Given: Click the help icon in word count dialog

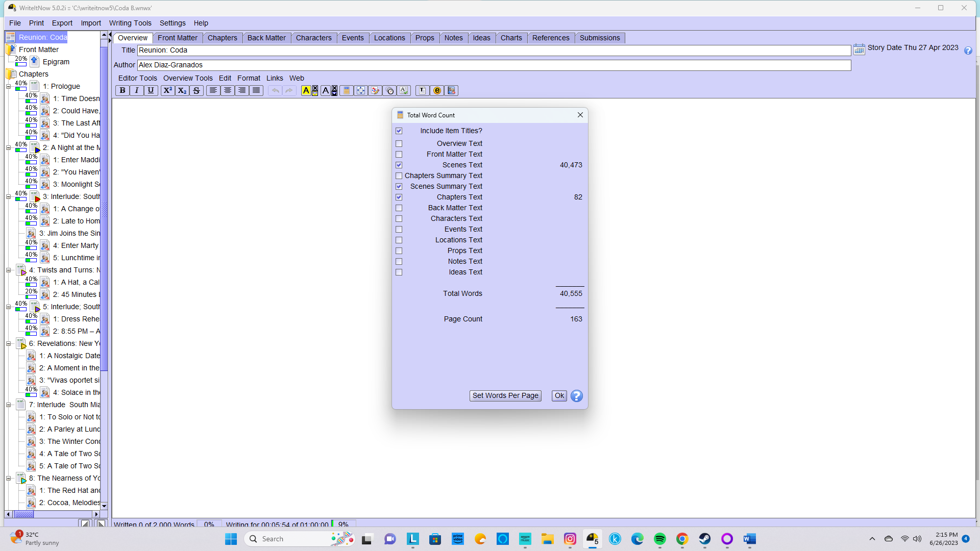Looking at the screenshot, I should 576,396.
